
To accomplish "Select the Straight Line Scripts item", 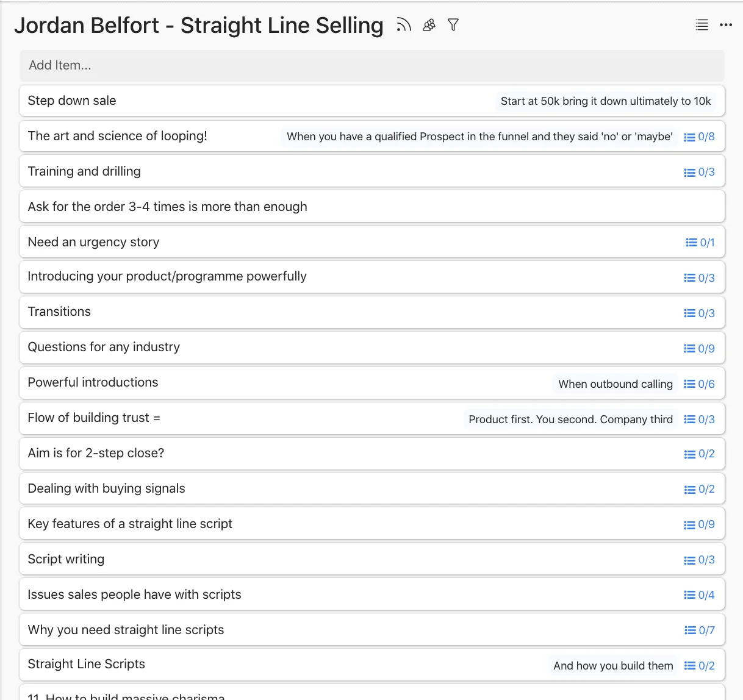I will pos(372,665).
